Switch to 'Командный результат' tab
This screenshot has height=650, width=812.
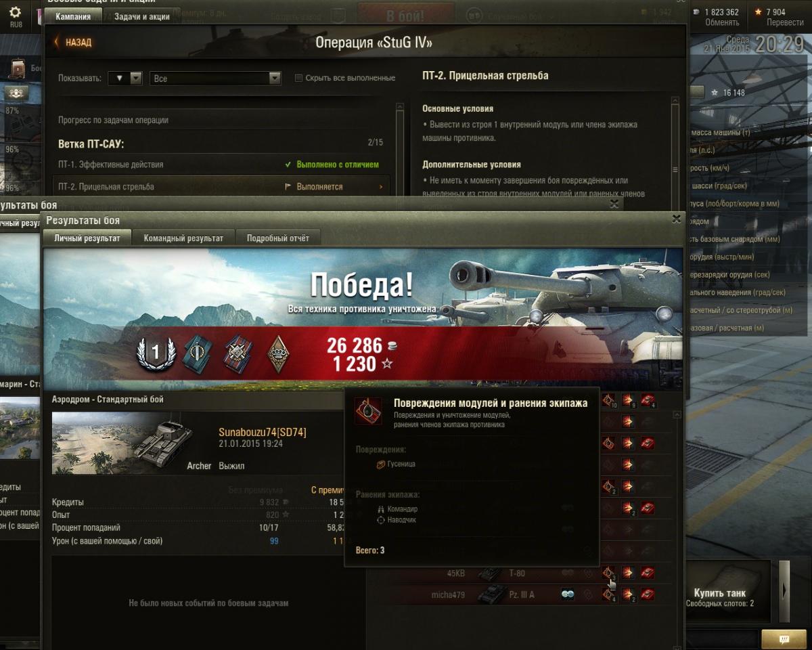point(183,238)
